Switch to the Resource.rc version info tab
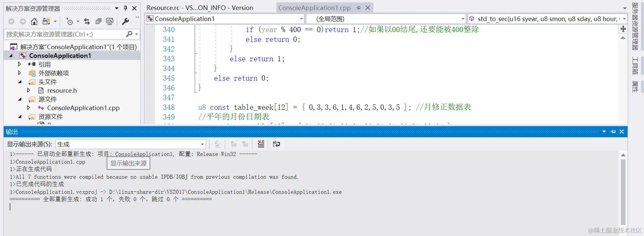The width and height of the screenshot is (644, 236). click(200, 8)
